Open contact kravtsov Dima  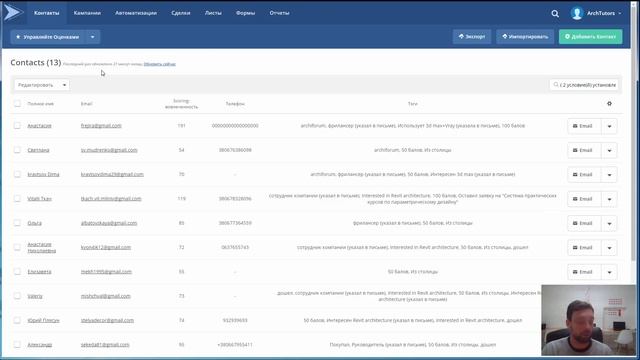[43, 174]
